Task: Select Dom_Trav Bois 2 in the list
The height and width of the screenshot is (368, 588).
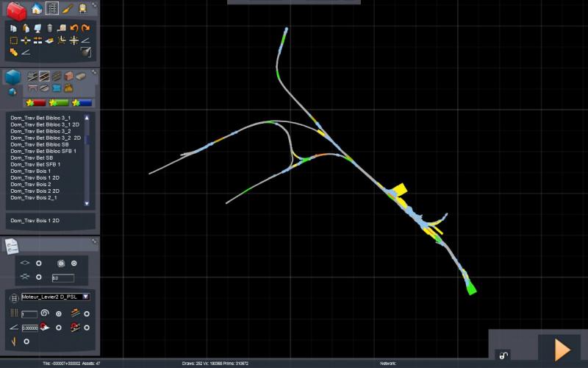Action: [x=31, y=185]
